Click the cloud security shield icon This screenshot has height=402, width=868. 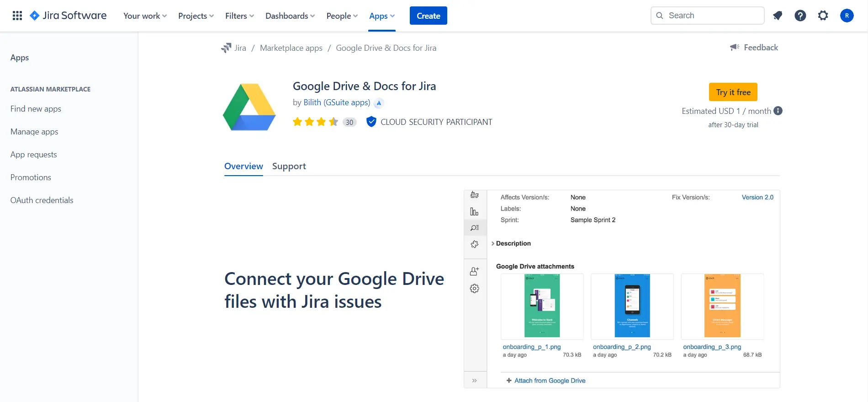pyautogui.click(x=371, y=122)
